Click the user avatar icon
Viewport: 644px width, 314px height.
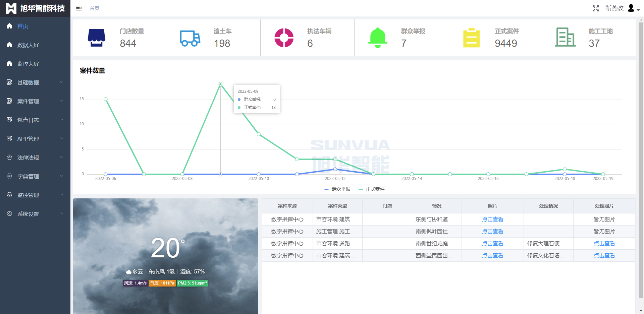tap(631, 8)
